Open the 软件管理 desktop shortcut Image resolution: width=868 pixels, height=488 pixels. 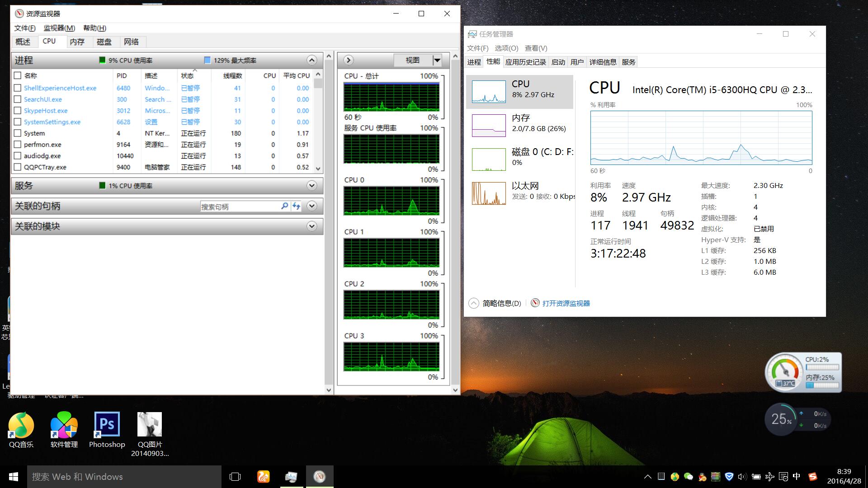click(64, 425)
